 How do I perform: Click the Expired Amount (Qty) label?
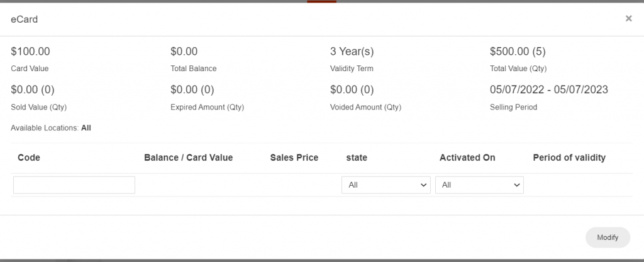click(207, 107)
